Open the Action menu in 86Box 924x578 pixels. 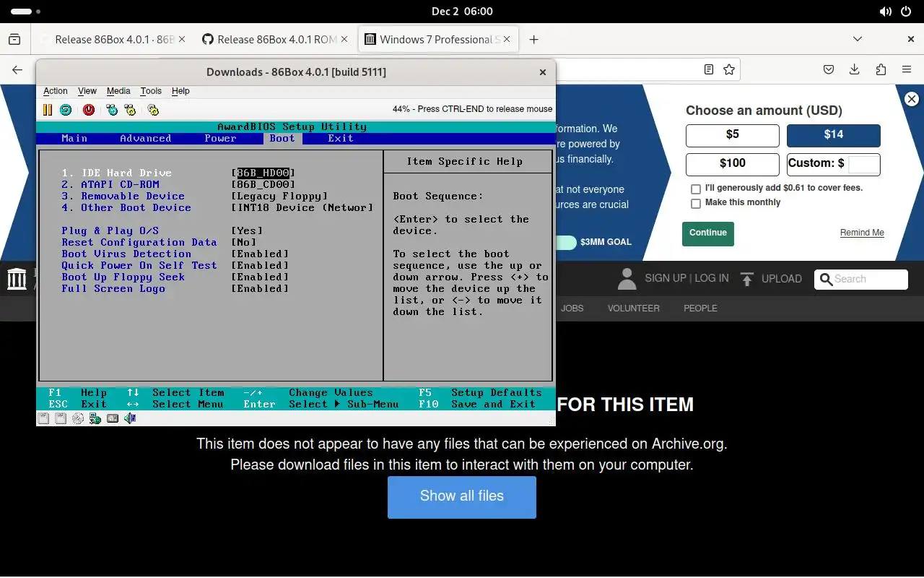click(56, 91)
